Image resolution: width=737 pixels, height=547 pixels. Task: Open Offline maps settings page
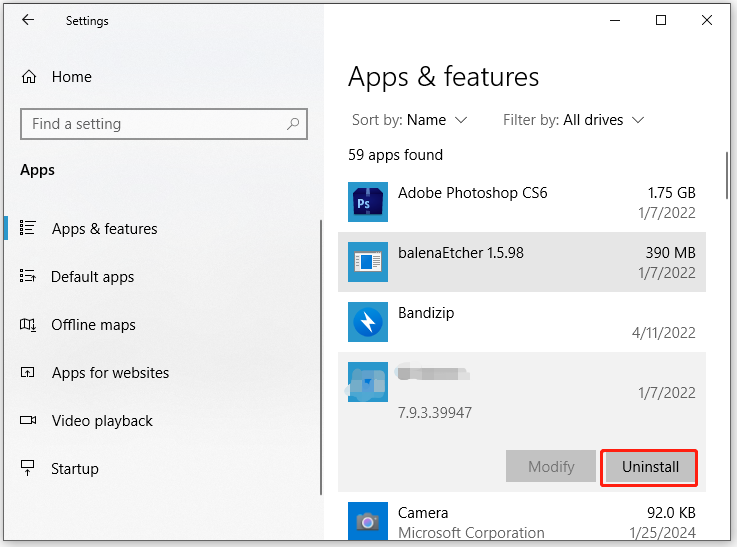click(93, 325)
